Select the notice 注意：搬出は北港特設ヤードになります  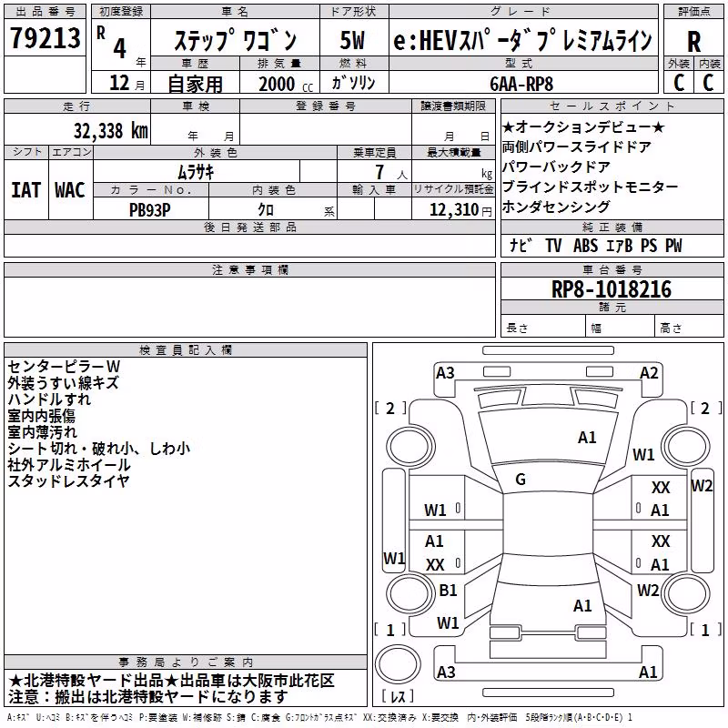pyautogui.click(x=148, y=696)
